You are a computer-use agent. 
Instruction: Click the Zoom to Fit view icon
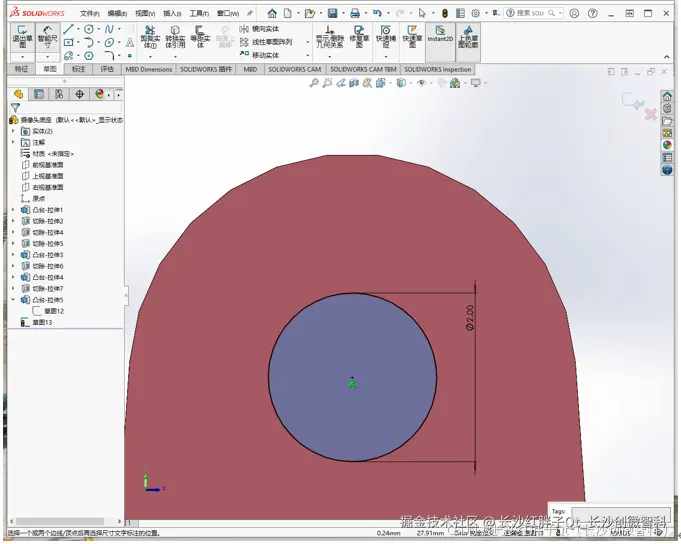pyautogui.click(x=314, y=83)
